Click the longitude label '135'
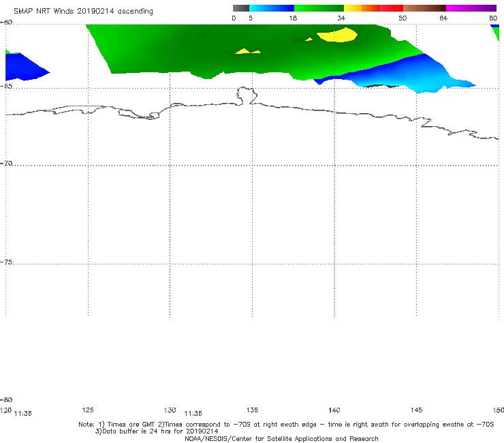The image size is (504, 443). pos(252,410)
